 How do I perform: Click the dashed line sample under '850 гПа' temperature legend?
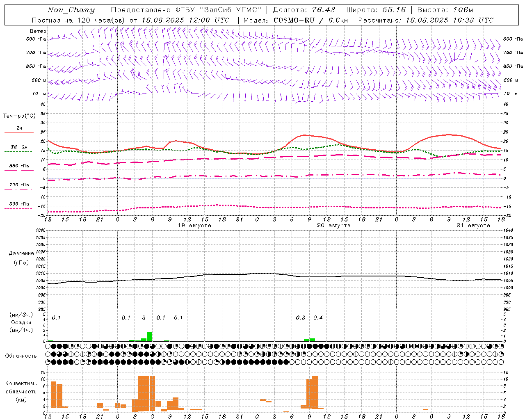pyautogui.click(x=19, y=170)
